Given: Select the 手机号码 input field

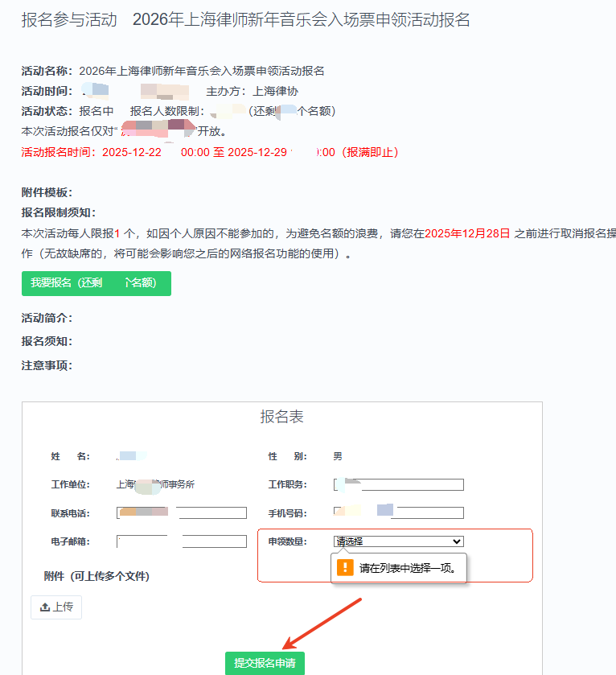Looking at the screenshot, I should [398, 512].
